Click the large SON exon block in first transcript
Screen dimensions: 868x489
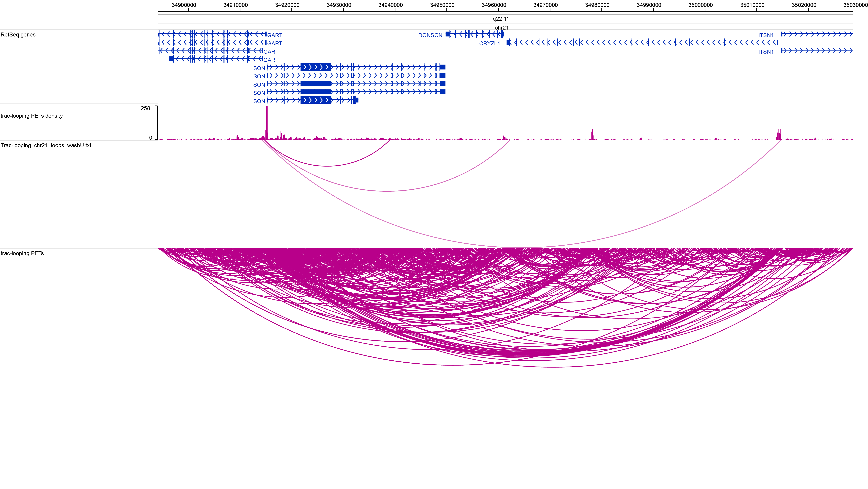click(x=316, y=67)
